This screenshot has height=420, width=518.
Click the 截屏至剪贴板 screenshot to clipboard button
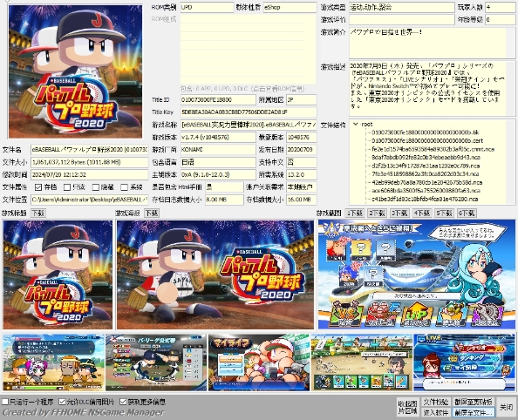point(474,402)
